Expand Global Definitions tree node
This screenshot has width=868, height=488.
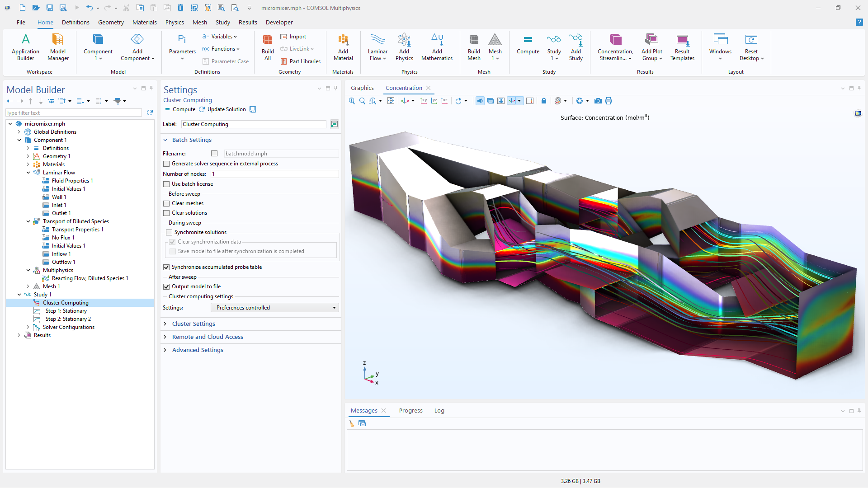click(19, 132)
